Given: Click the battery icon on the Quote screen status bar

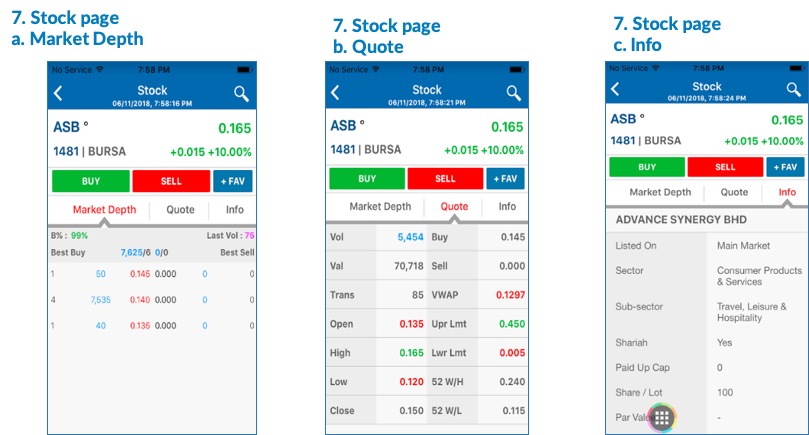Looking at the screenshot, I should point(516,70).
